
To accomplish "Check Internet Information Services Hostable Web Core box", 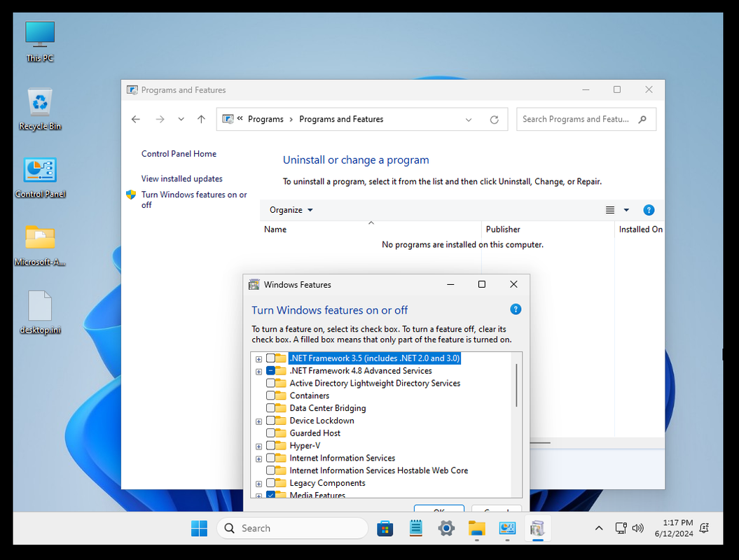I will click(x=270, y=470).
